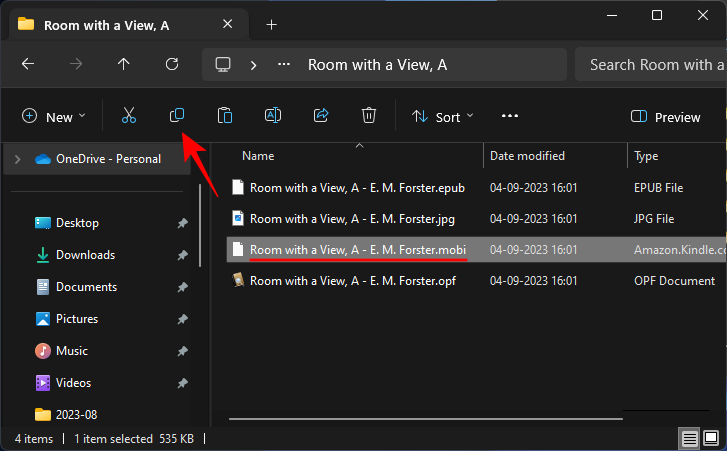Screen dimensions: 727x451
Task: Go up one folder level
Action: (x=124, y=64)
